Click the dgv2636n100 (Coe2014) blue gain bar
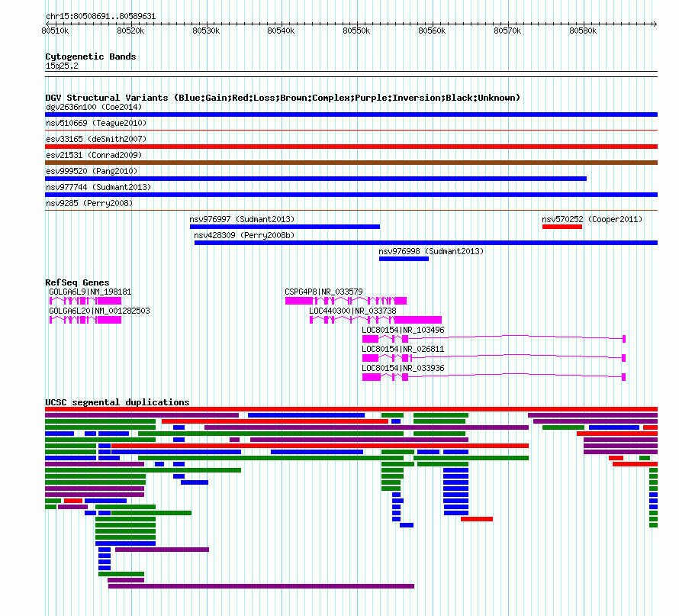Screen dimensions: 679x616 click(x=351, y=114)
